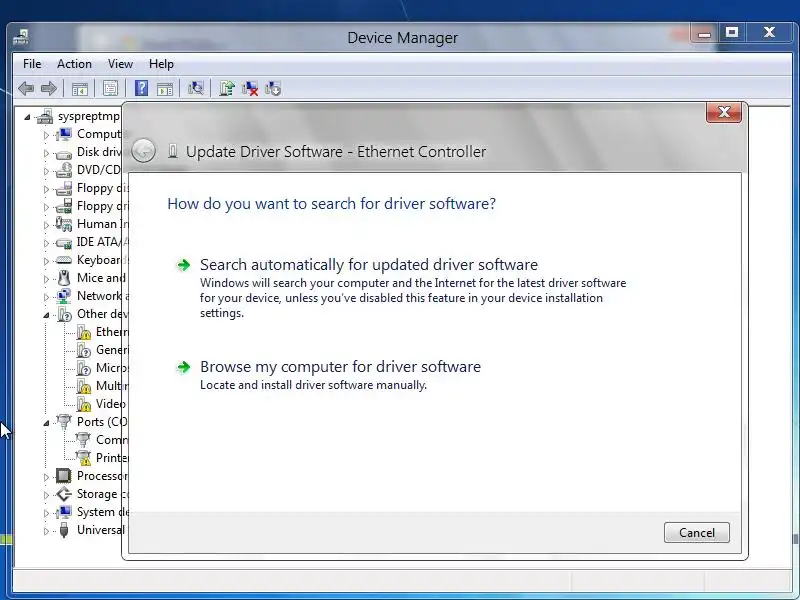Select the IDE ATA controllers icon

tap(64, 242)
